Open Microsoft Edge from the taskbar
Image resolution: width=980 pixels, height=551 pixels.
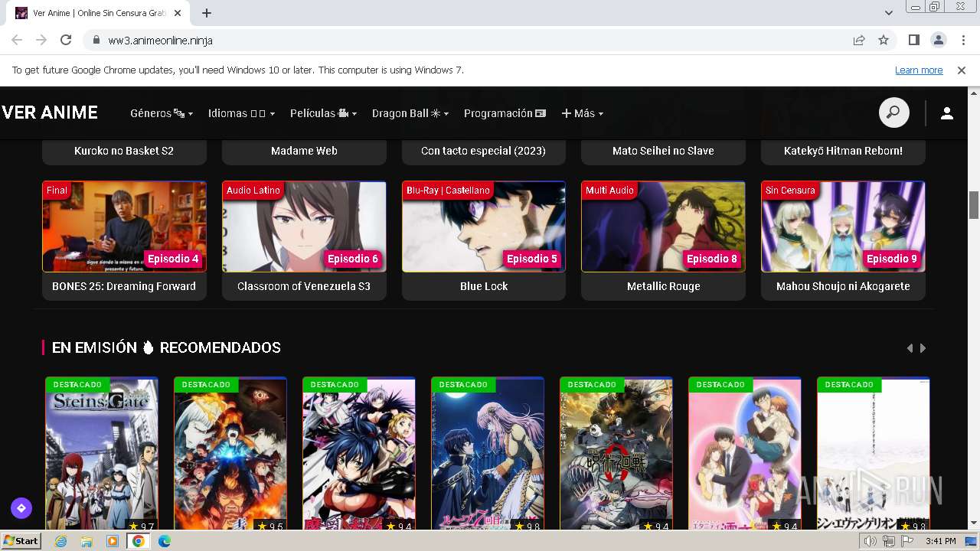pyautogui.click(x=164, y=541)
